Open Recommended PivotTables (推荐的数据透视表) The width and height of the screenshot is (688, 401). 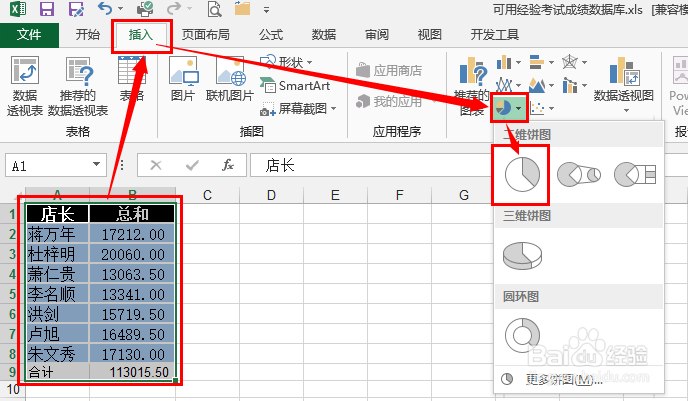[78, 86]
